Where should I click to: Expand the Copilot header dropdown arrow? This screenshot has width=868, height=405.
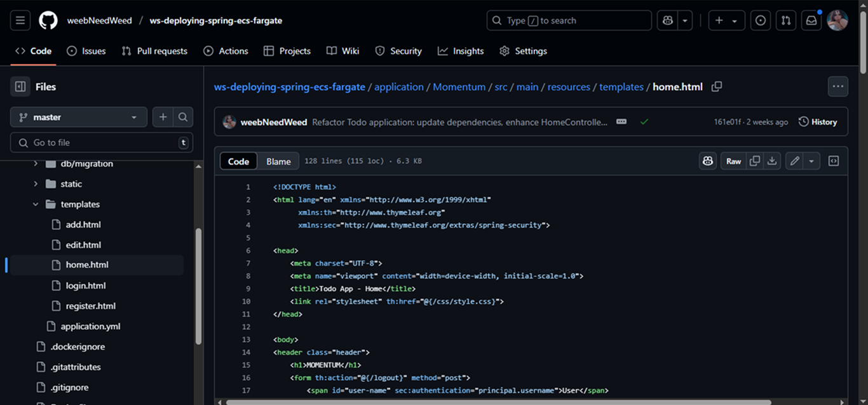point(685,20)
